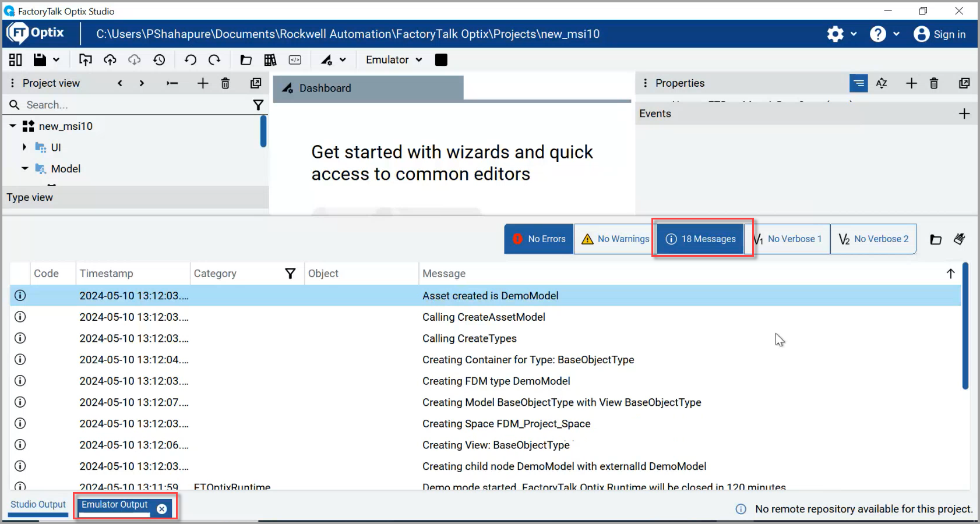Screen dimensions: 980x524
Task: Collapse the new_msi10 project node
Action: (x=13, y=126)
